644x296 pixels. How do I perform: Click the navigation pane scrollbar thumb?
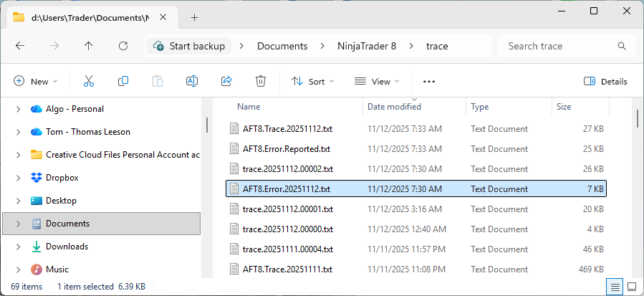207,125
